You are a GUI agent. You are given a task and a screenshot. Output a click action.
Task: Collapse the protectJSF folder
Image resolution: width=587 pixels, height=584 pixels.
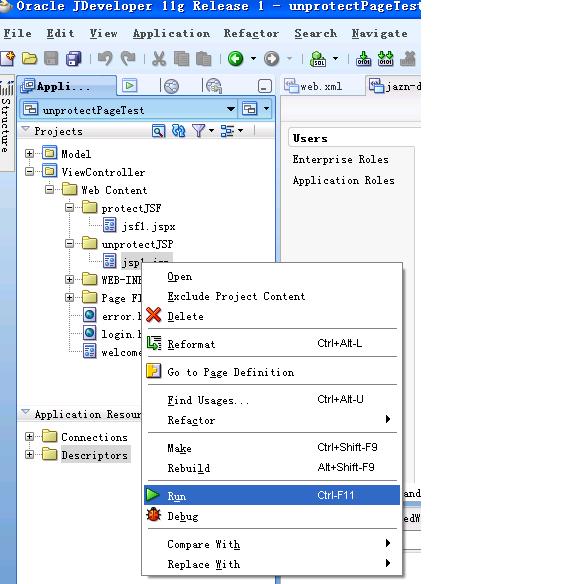coord(69,207)
